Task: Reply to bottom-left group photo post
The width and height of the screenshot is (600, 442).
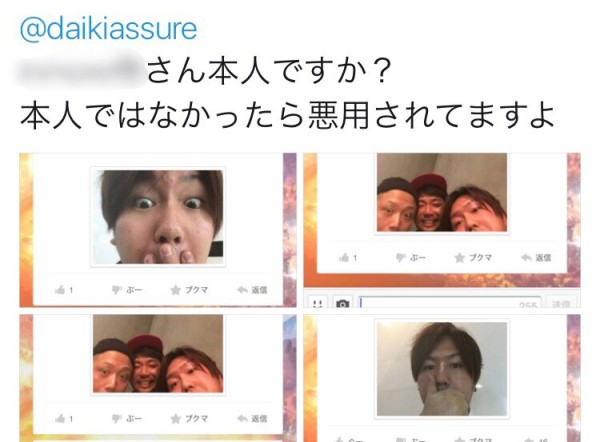Action: point(243,419)
